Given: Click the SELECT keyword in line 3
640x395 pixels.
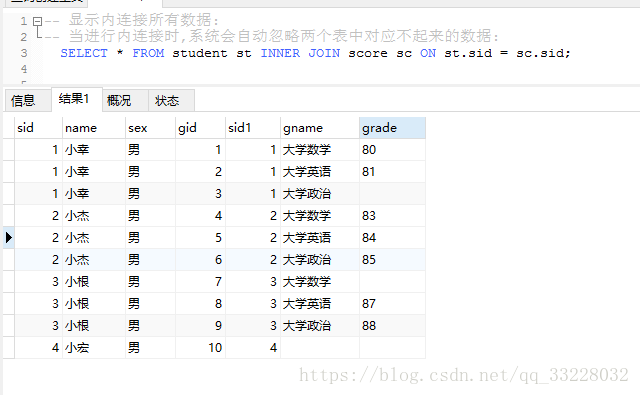Looking at the screenshot, I should (x=84, y=53).
